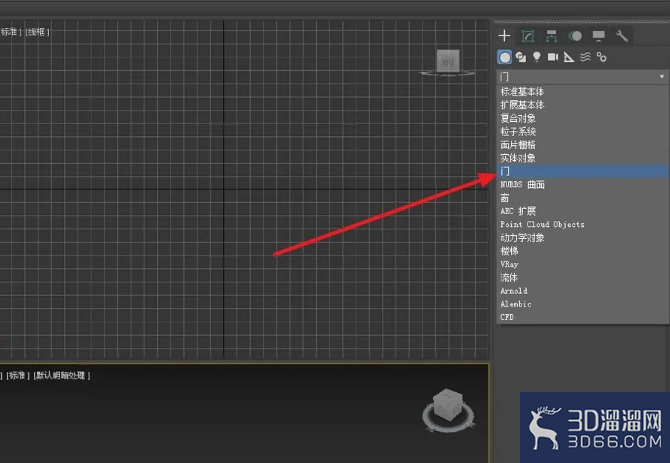Screen dimensions: 670x463
Task: Choose NURBS 曲面 from the list
Action: pos(582,185)
